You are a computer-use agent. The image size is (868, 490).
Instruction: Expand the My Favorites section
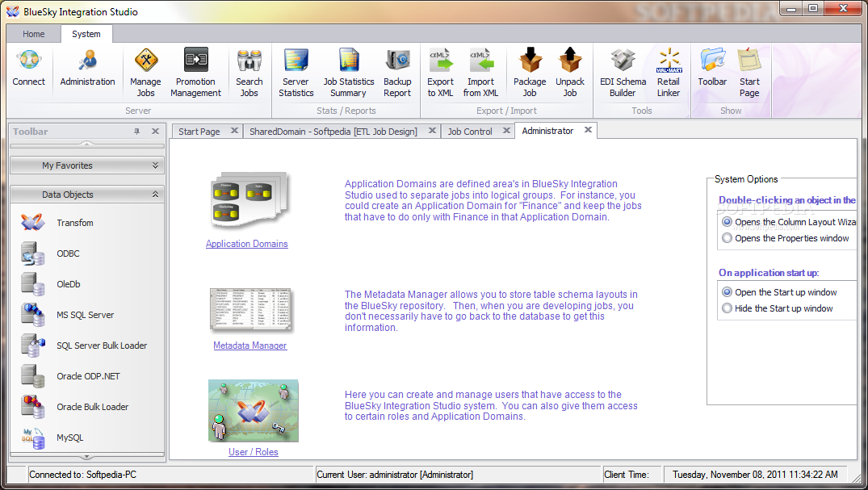(87, 165)
